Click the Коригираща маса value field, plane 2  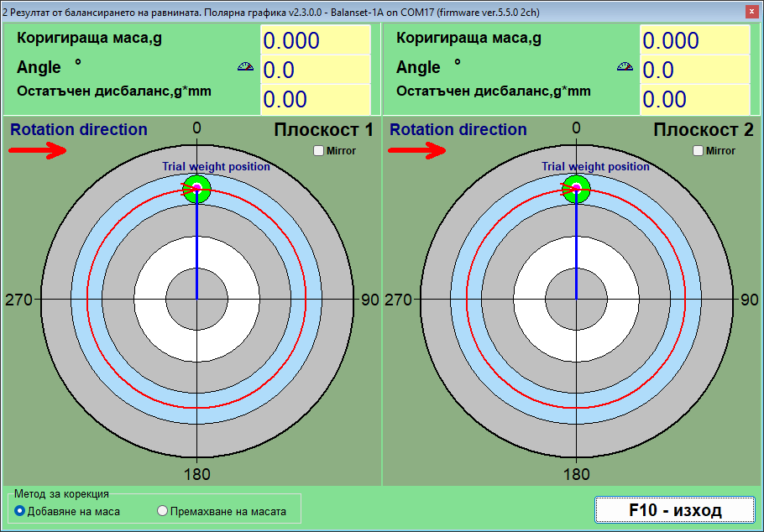coord(695,40)
